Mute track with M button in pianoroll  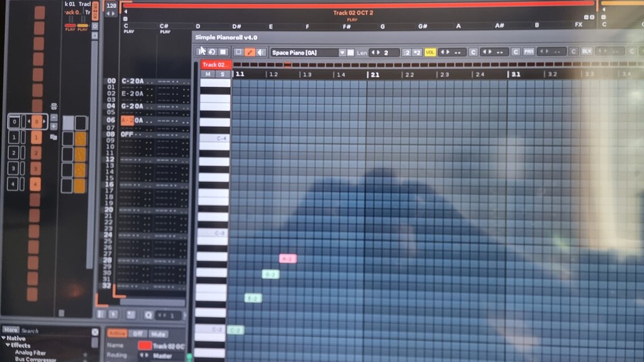click(x=208, y=74)
